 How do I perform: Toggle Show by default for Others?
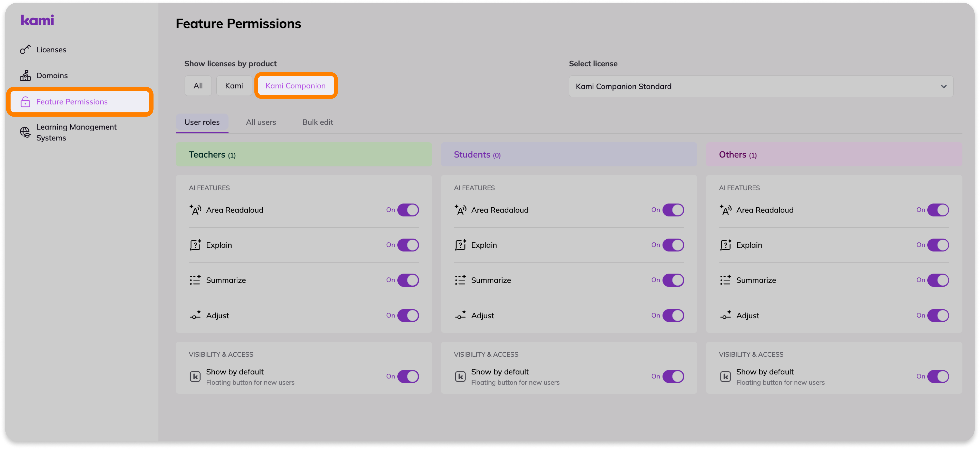tap(938, 376)
